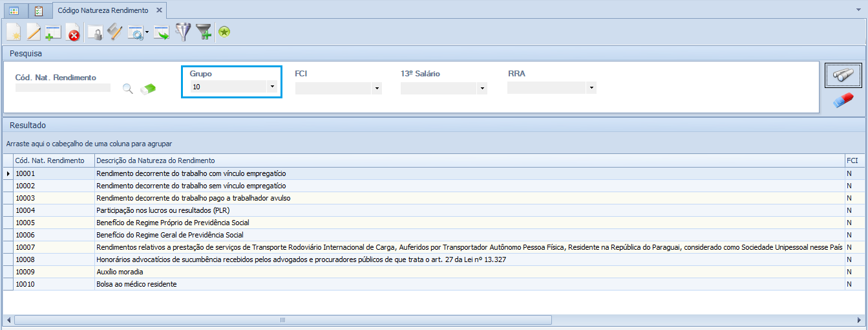Viewport: 868px width, 330px height.
Task: Click the green star favorite icon
Action: pos(224,32)
